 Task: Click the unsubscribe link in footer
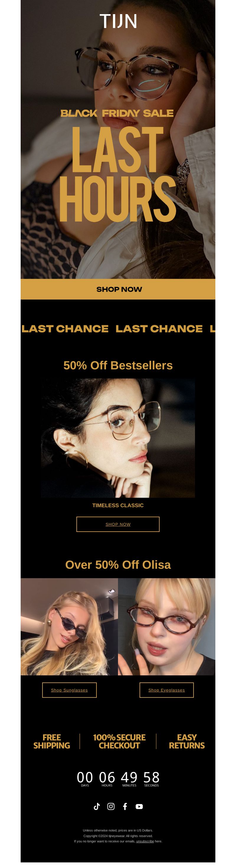tap(145, 841)
